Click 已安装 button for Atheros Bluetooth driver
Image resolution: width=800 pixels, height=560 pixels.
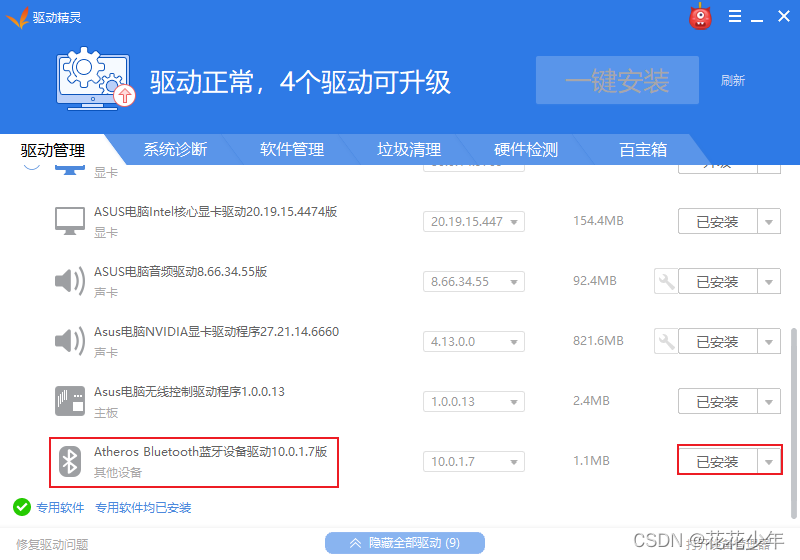pyautogui.click(x=718, y=462)
